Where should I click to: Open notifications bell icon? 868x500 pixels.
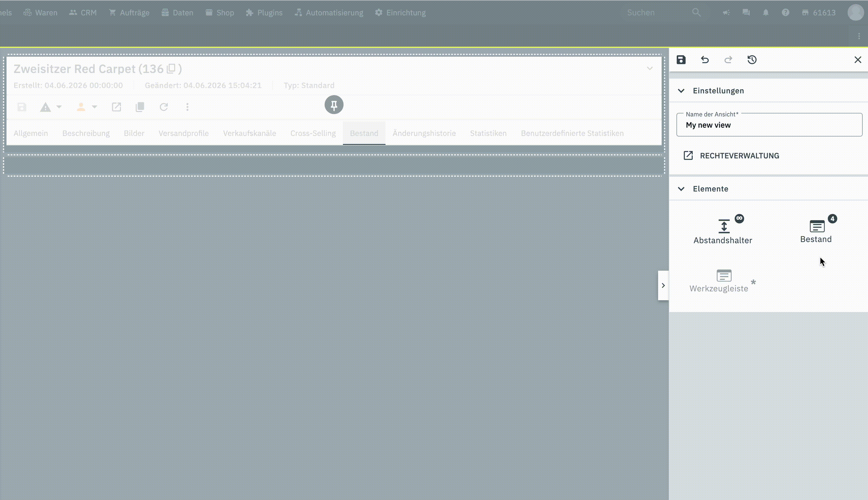pos(766,13)
